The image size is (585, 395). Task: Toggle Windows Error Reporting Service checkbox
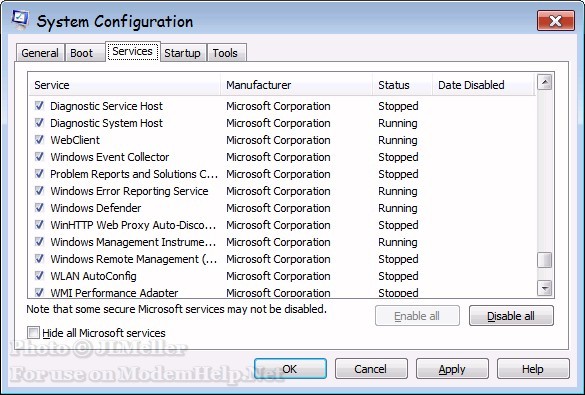click(x=39, y=191)
